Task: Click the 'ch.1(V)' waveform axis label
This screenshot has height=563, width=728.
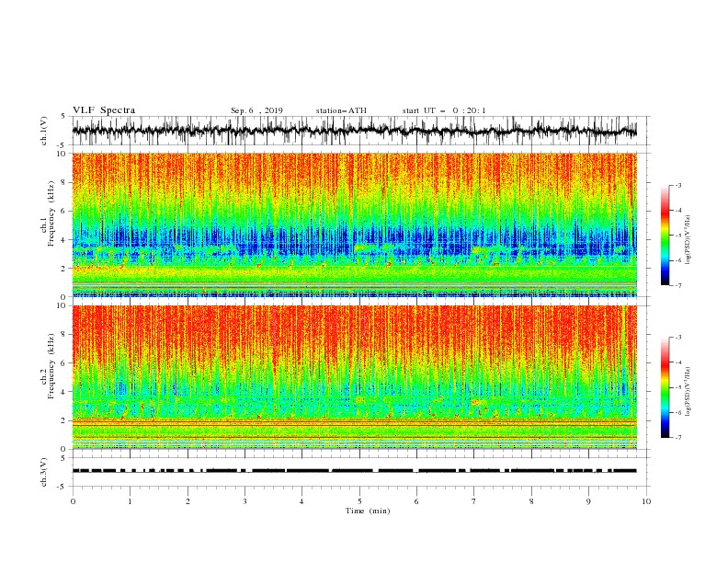Action: pyautogui.click(x=44, y=131)
